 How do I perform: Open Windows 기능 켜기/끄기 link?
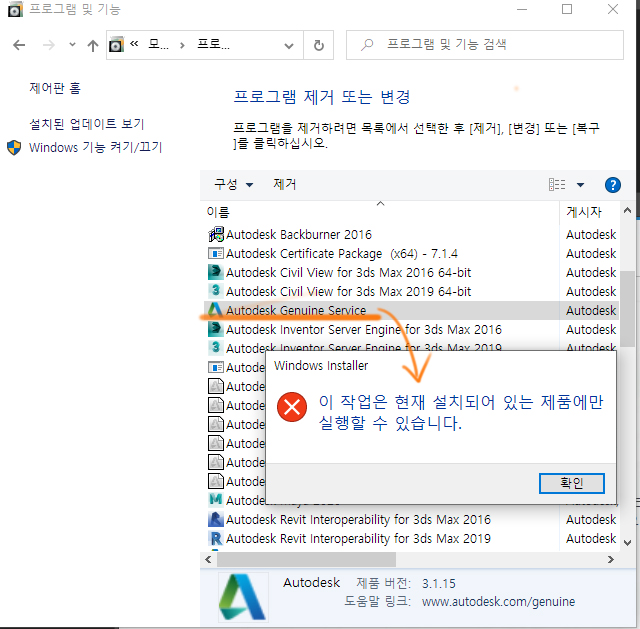click(x=96, y=147)
